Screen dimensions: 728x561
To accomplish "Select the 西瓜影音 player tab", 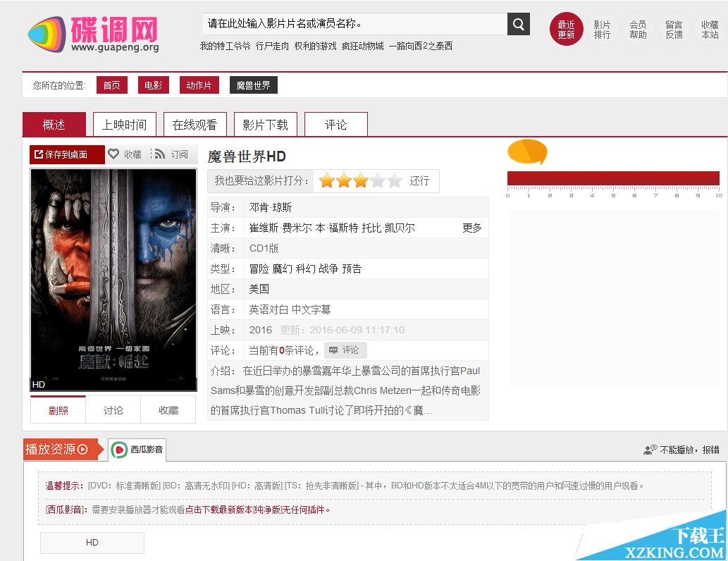I will [x=137, y=450].
